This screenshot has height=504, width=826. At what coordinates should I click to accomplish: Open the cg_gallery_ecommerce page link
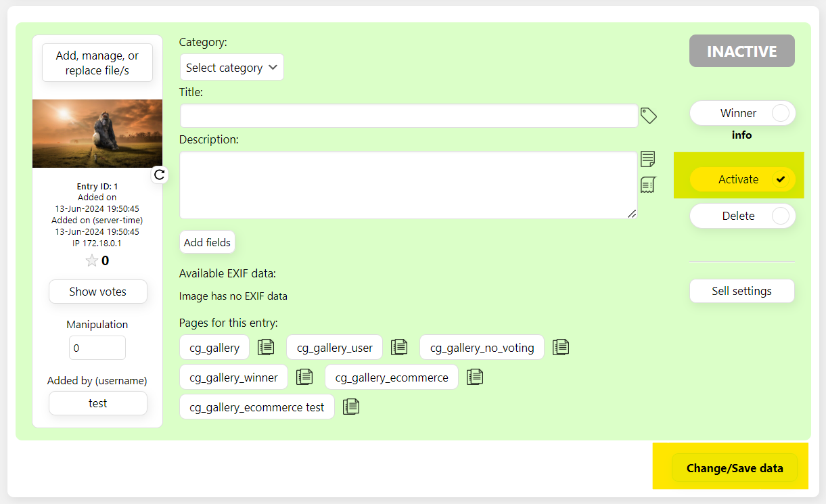pyautogui.click(x=391, y=377)
